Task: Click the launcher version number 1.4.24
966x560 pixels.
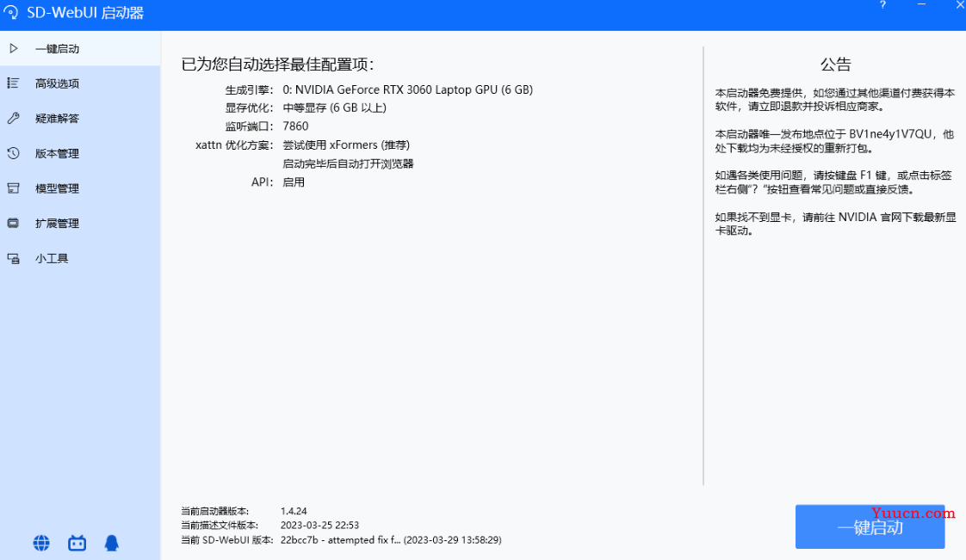Action: 294,511
